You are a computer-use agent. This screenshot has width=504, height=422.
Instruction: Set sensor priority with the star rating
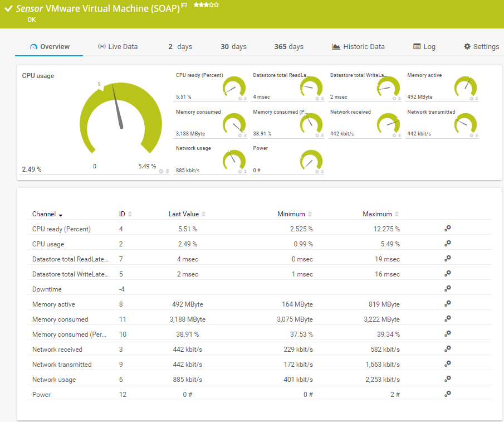205,4
